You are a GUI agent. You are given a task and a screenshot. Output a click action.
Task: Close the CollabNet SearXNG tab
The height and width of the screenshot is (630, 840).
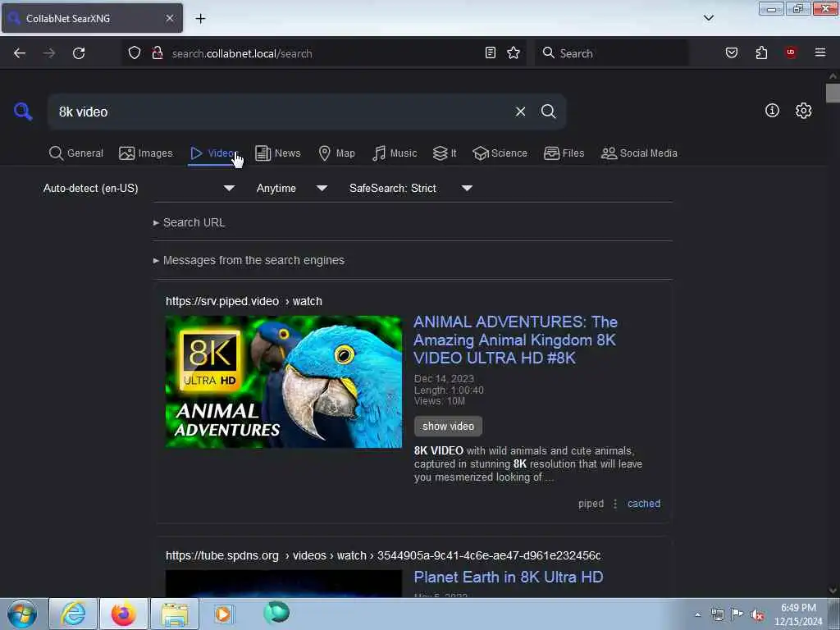(169, 18)
